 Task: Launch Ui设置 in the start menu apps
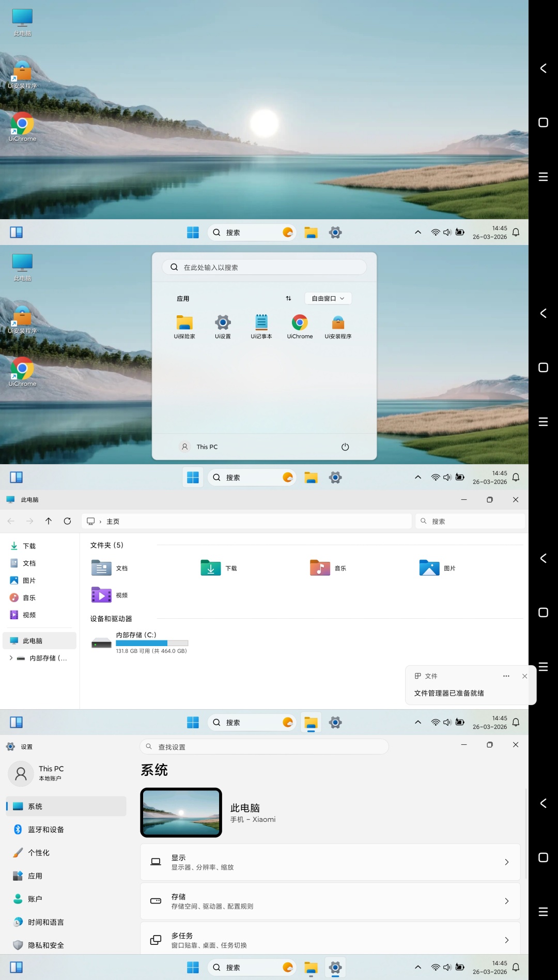[x=223, y=327]
